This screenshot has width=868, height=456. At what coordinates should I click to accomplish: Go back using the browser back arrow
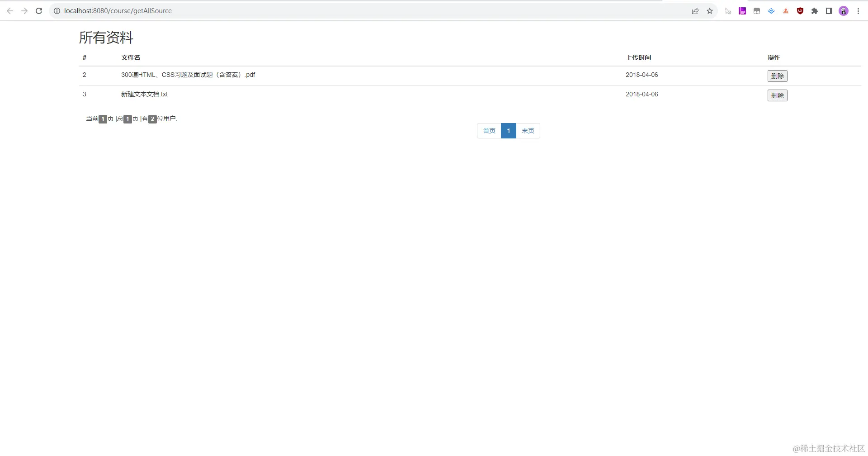(x=10, y=11)
